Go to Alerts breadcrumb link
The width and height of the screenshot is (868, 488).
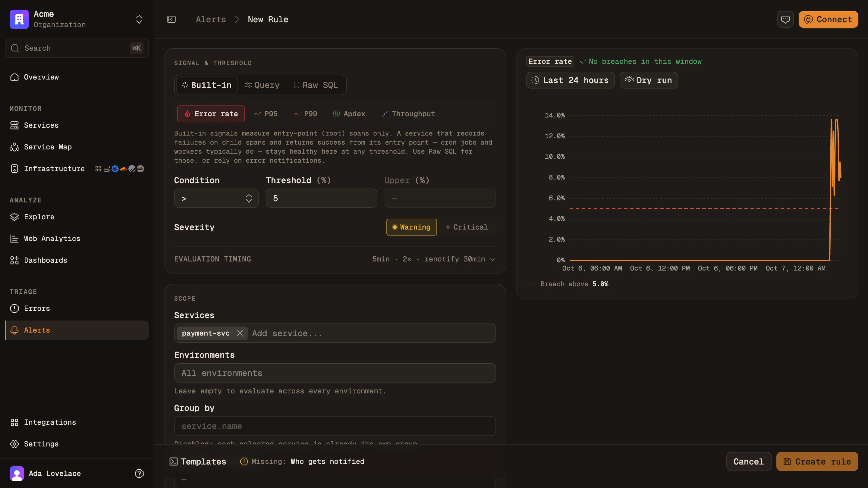pyautogui.click(x=211, y=20)
